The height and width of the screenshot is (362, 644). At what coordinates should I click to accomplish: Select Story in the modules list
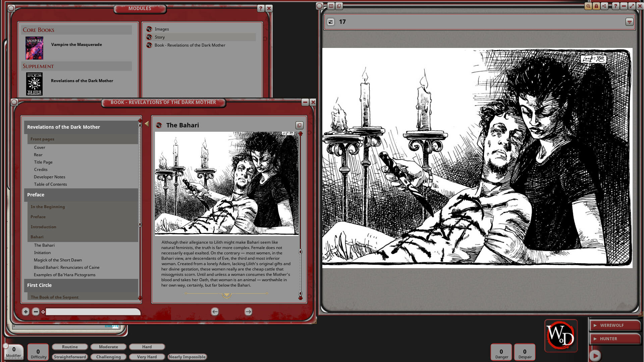(160, 37)
